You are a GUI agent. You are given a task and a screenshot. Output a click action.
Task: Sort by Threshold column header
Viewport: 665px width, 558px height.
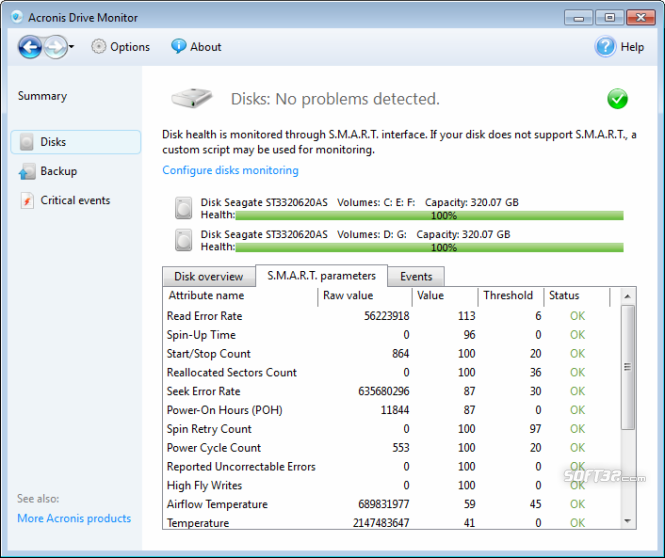point(511,296)
